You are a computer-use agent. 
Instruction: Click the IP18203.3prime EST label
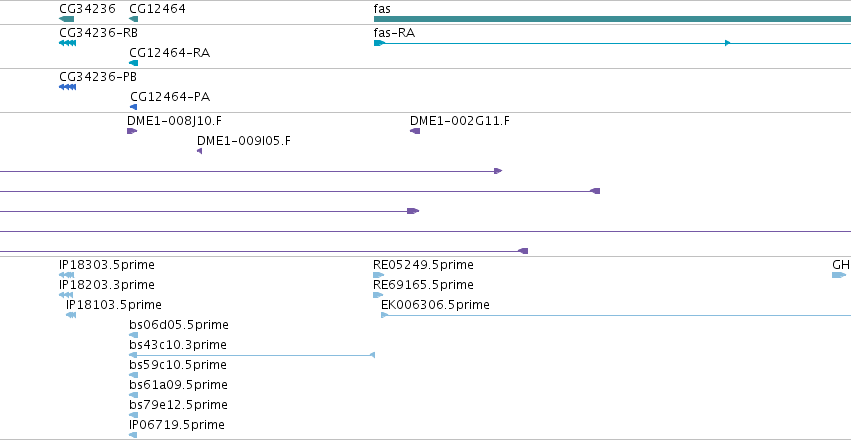[107, 285]
